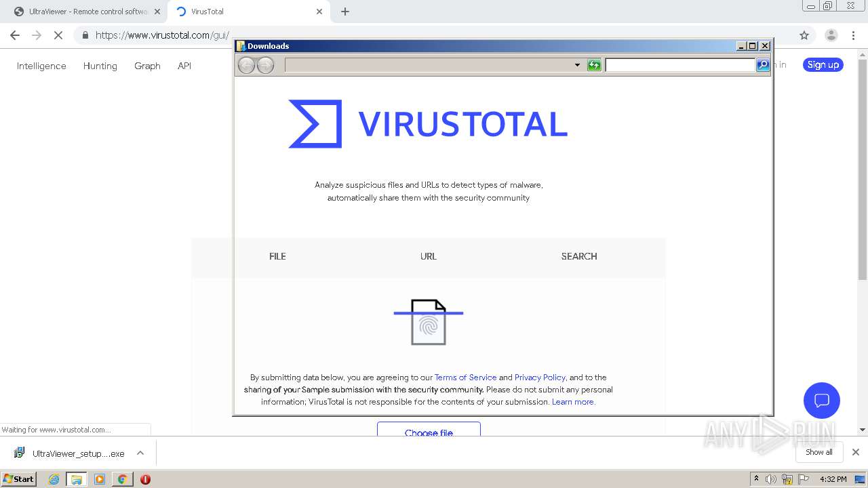Open the Privacy Policy link
The width and height of the screenshot is (868, 488).
pyautogui.click(x=540, y=378)
